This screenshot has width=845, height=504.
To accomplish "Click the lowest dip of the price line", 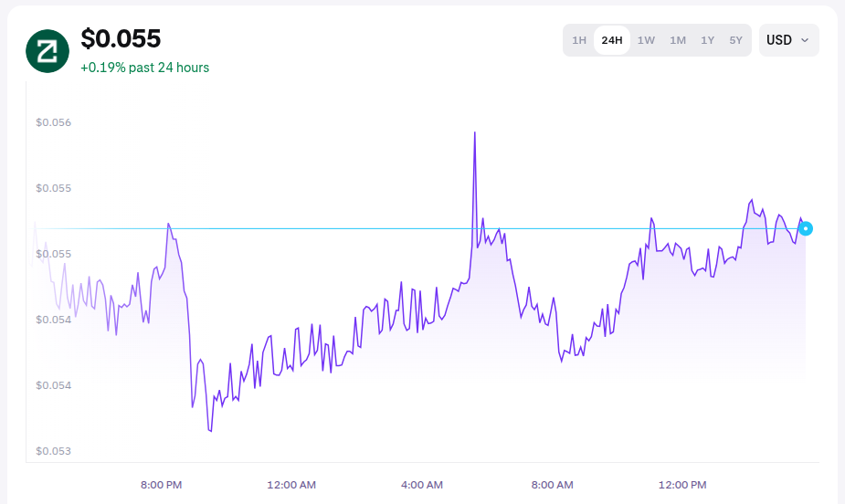I will pyautogui.click(x=210, y=430).
